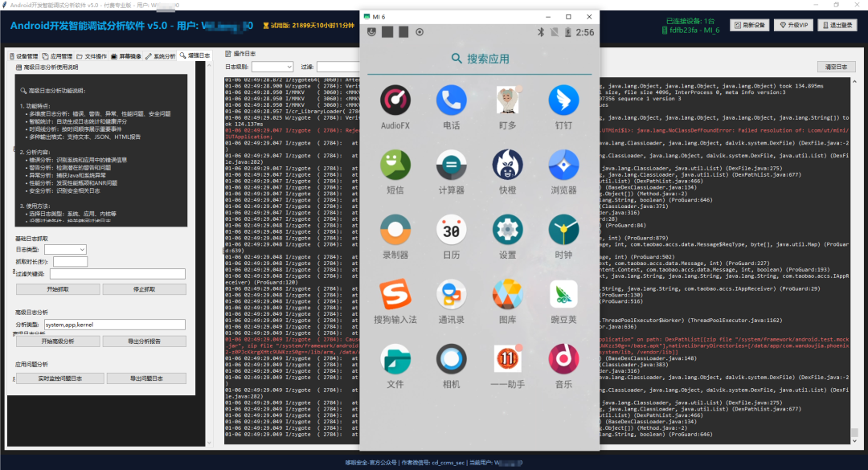This screenshot has width=868, height=470.
Task: Click the 退出登录 logout button
Action: [837, 25]
